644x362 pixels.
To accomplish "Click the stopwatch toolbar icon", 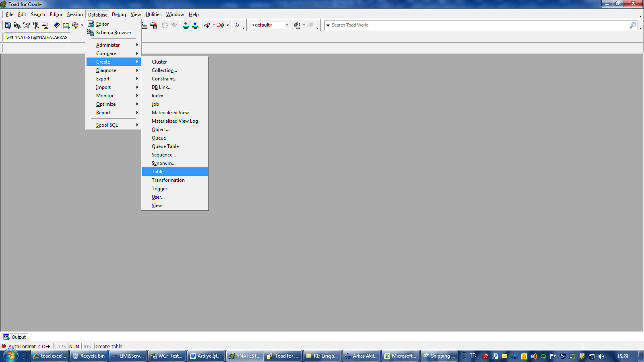I will coord(165,25).
